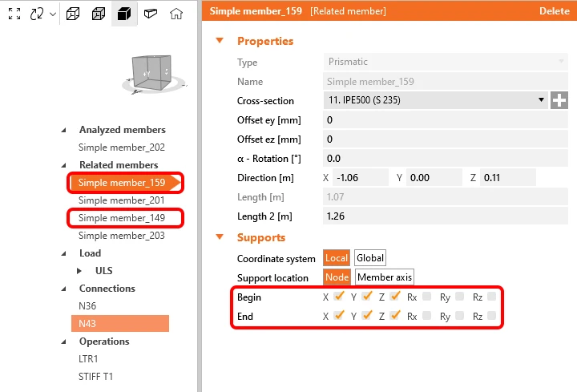Toggle Begin Rz support checkbox
577x392 pixels.
click(x=491, y=297)
